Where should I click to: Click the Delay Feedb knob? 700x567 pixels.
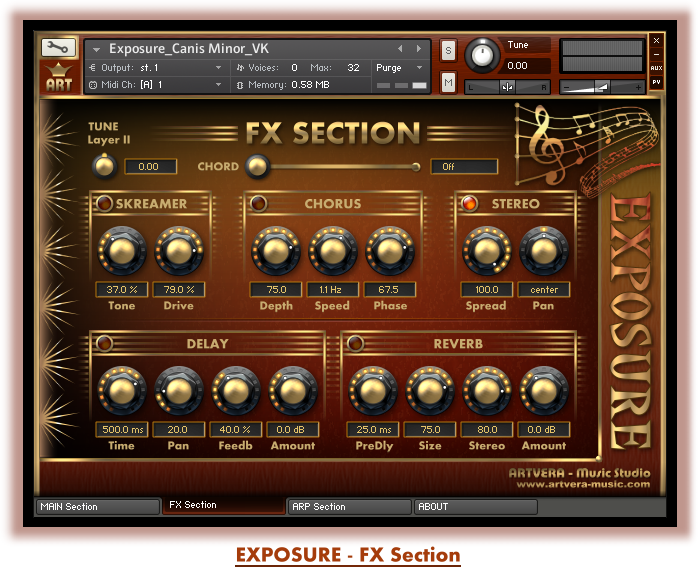[235, 391]
